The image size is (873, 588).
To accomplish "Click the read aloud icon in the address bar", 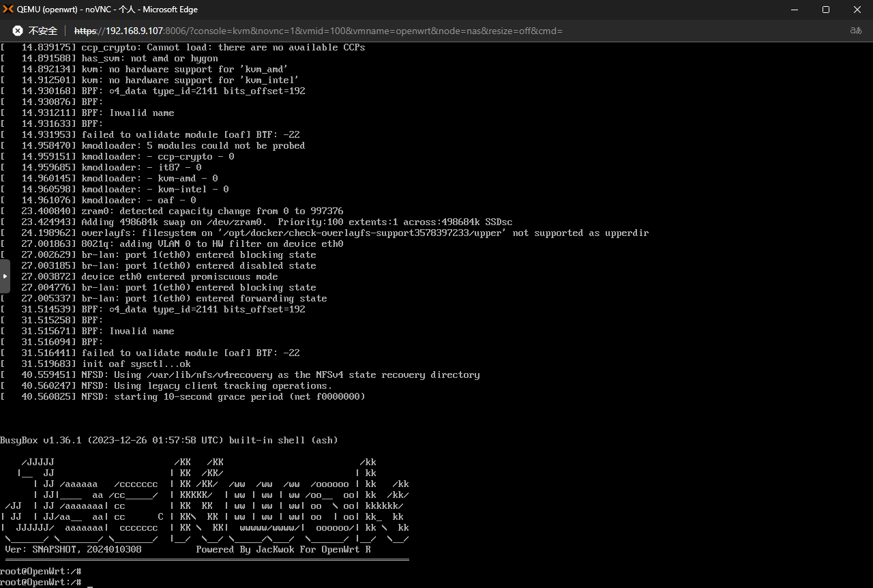I will 855,31.
